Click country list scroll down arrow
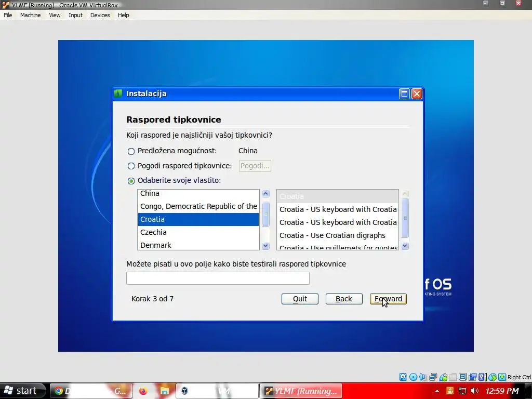Viewport: 532px width, 399px height. [x=265, y=246]
